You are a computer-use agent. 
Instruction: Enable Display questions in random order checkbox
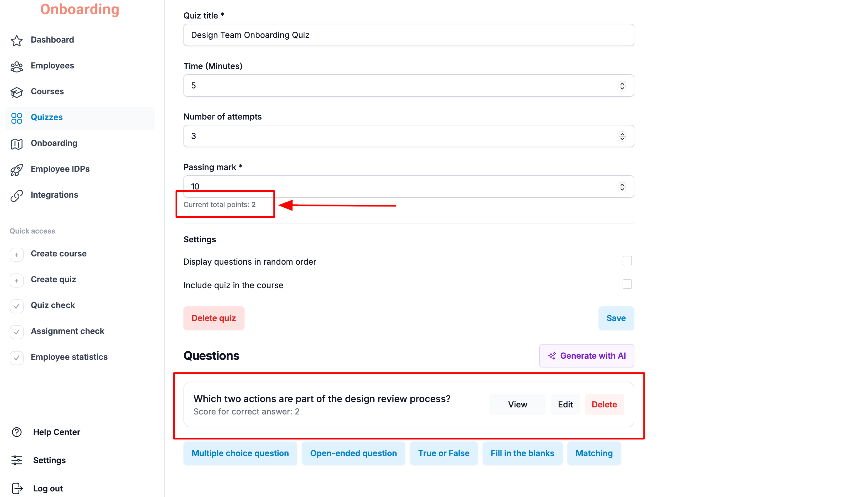click(x=626, y=261)
